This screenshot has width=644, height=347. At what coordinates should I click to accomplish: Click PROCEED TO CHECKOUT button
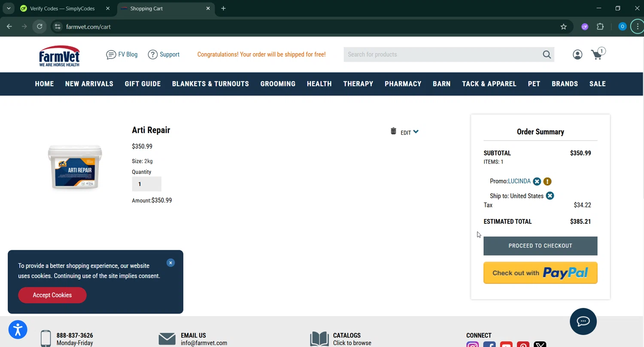[540, 246]
